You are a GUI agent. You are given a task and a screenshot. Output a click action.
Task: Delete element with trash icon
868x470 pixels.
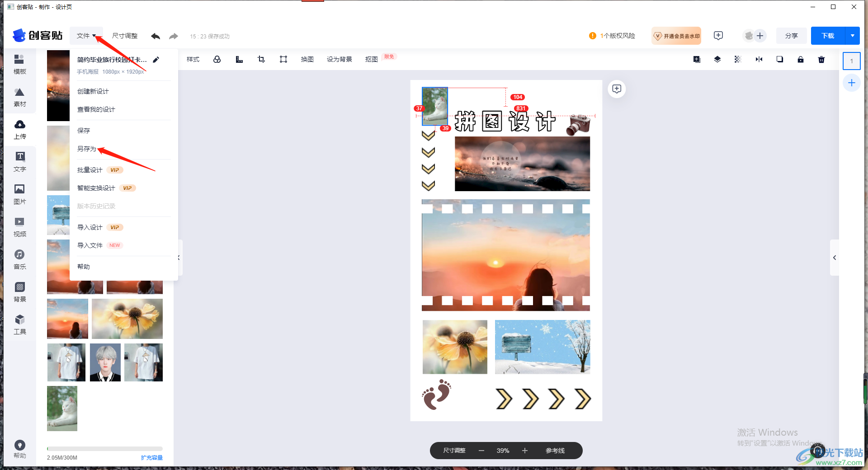821,59
